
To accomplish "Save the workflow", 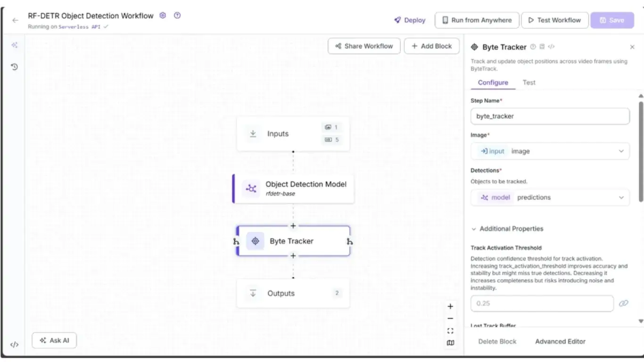I will point(612,20).
